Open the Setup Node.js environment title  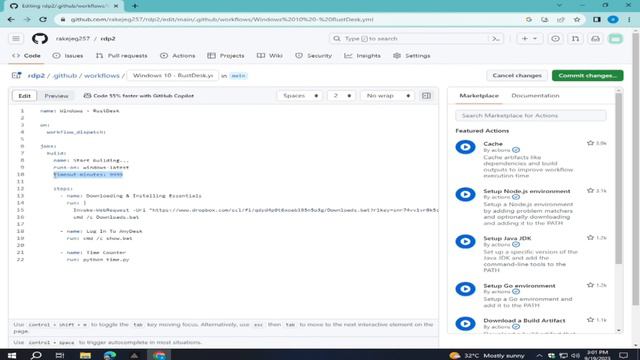tap(527, 191)
